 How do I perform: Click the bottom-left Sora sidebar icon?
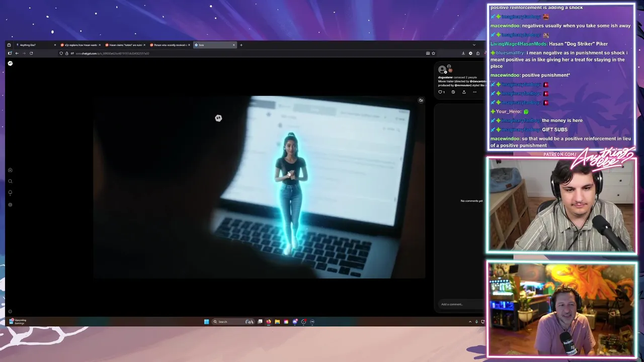point(10,311)
